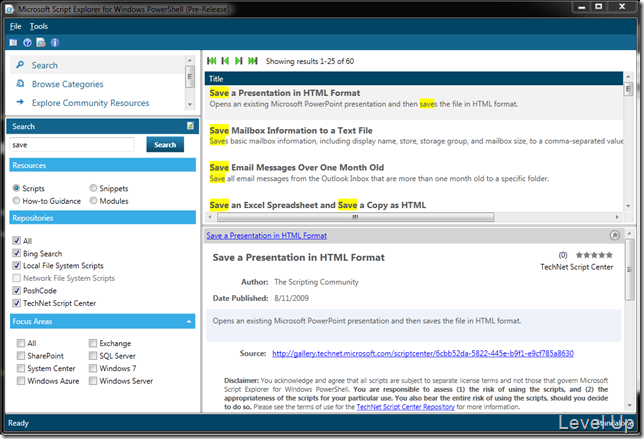Click the Explore Community Resources arrow icon
The height and width of the screenshot is (439, 644).
pos(20,102)
